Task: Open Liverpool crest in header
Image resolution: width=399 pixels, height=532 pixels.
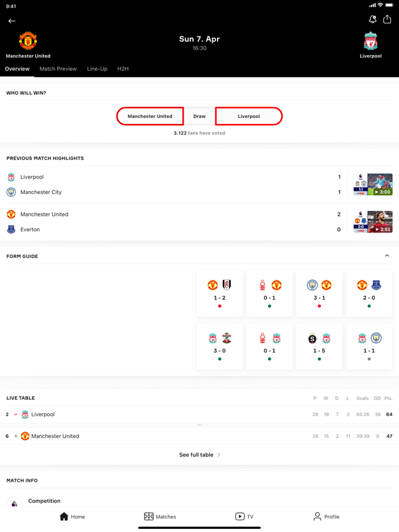Action: click(x=370, y=41)
